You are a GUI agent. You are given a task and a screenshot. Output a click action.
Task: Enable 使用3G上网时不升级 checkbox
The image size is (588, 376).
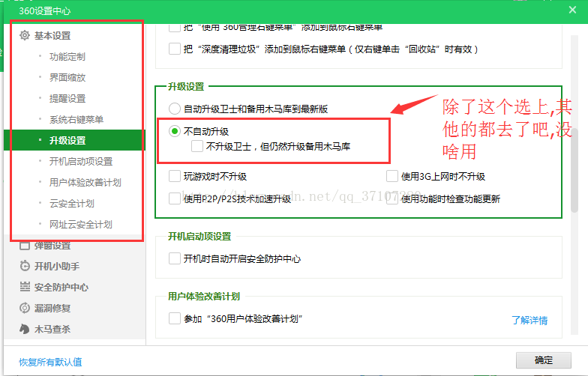click(x=391, y=176)
